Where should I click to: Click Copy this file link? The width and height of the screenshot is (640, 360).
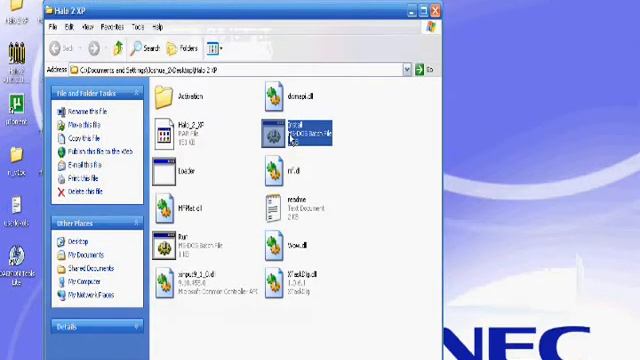(84, 138)
